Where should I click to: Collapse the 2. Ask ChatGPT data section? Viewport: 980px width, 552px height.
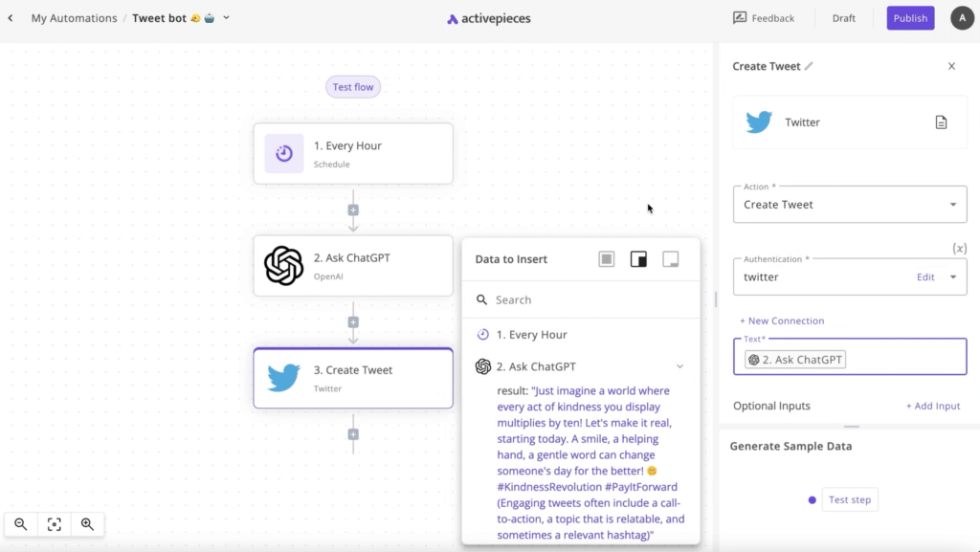pyautogui.click(x=680, y=366)
